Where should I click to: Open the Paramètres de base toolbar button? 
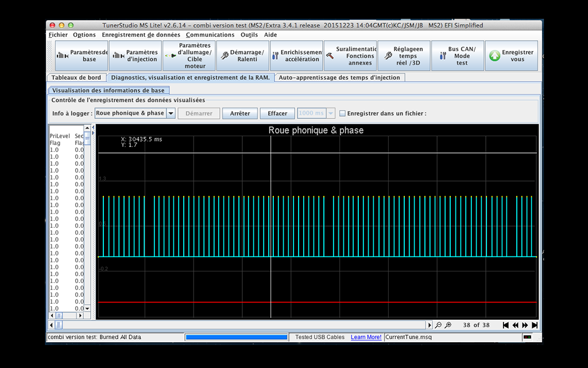(80, 56)
